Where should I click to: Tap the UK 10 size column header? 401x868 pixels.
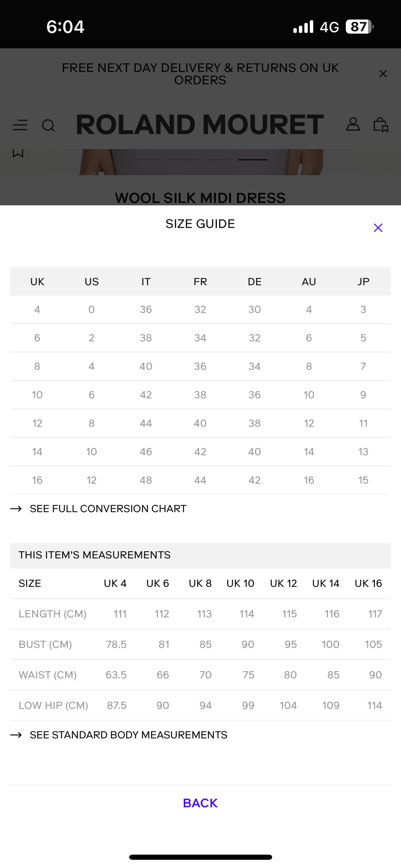240,583
